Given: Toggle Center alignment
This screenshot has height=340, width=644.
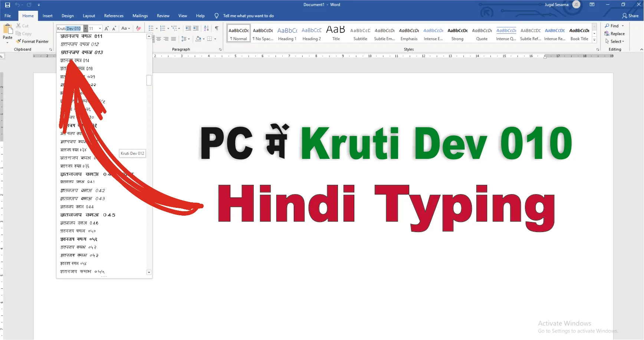Looking at the screenshot, I should 159,39.
